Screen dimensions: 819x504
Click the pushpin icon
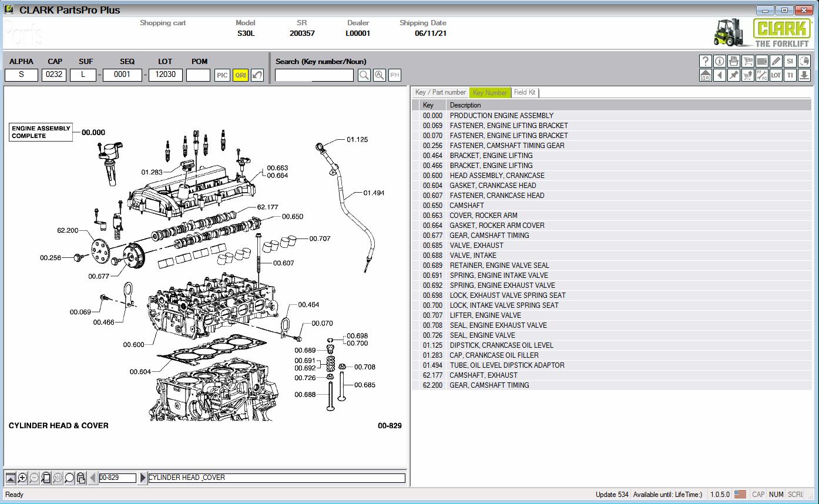click(x=734, y=75)
